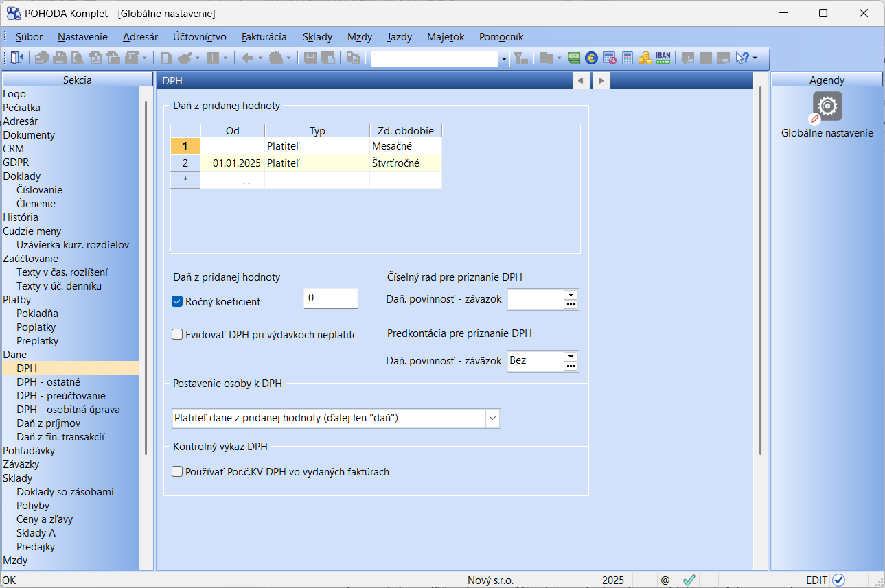The image size is (885, 588).
Task: Click the Typ column header
Action: click(317, 130)
